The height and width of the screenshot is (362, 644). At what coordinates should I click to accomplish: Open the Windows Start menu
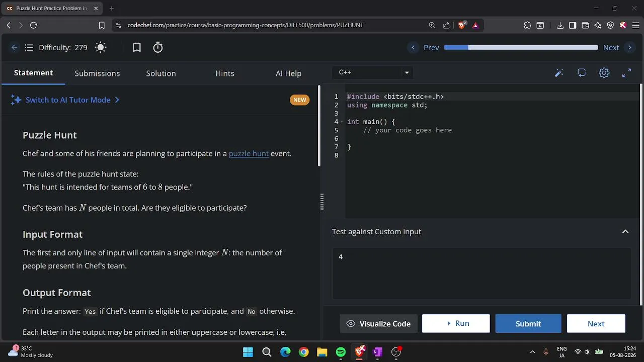[x=248, y=352]
